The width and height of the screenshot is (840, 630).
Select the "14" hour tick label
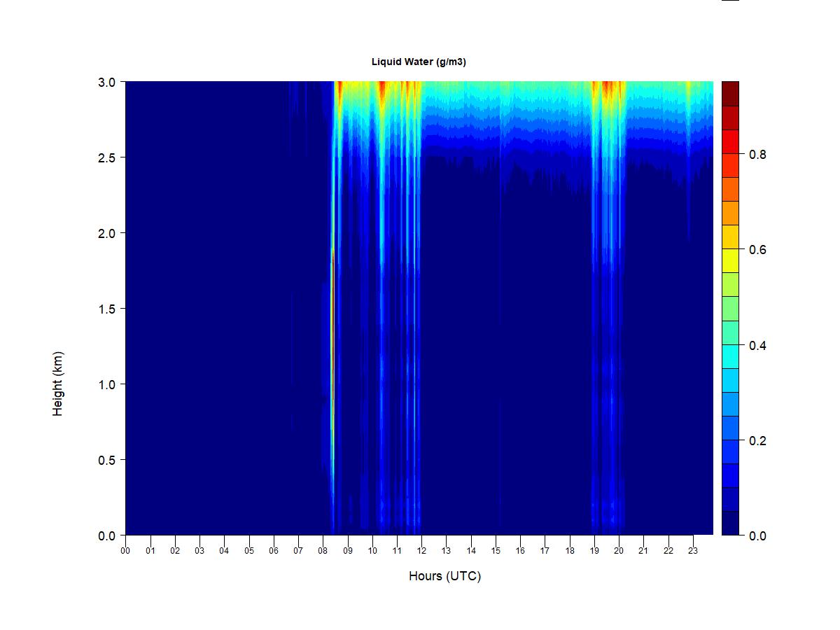[471, 551]
